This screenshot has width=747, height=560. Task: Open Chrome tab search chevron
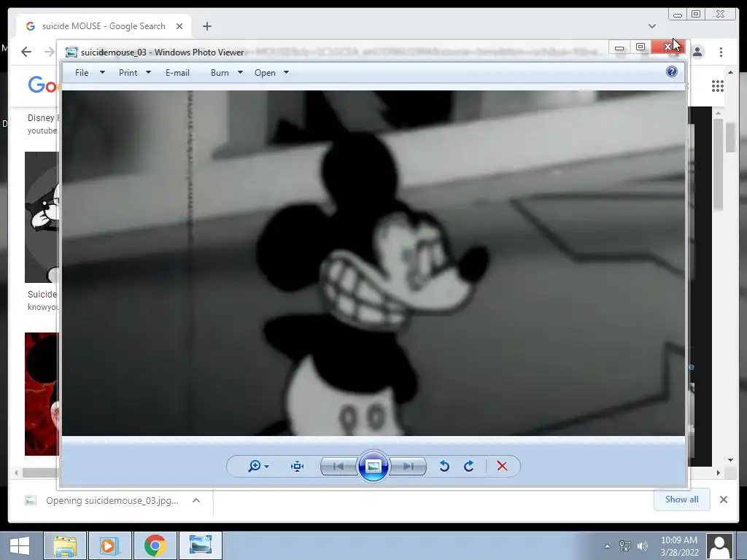[x=652, y=26]
